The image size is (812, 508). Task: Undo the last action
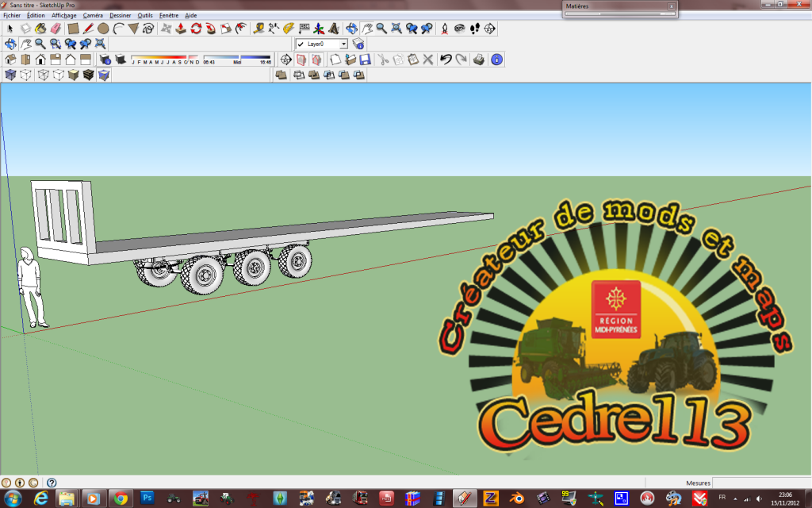pos(446,60)
